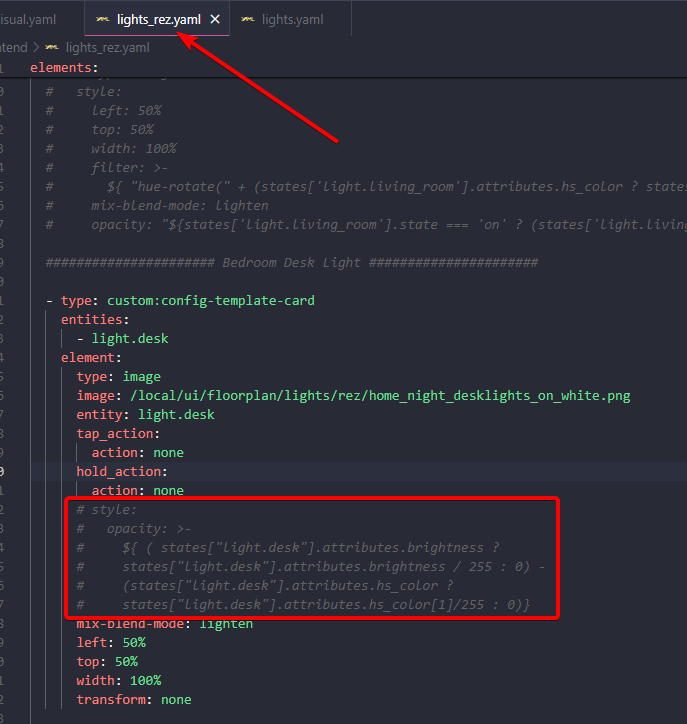Click the breadcrumb chevron separator
Image resolution: width=687 pixels, height=724 pixels.
(36, 47)
